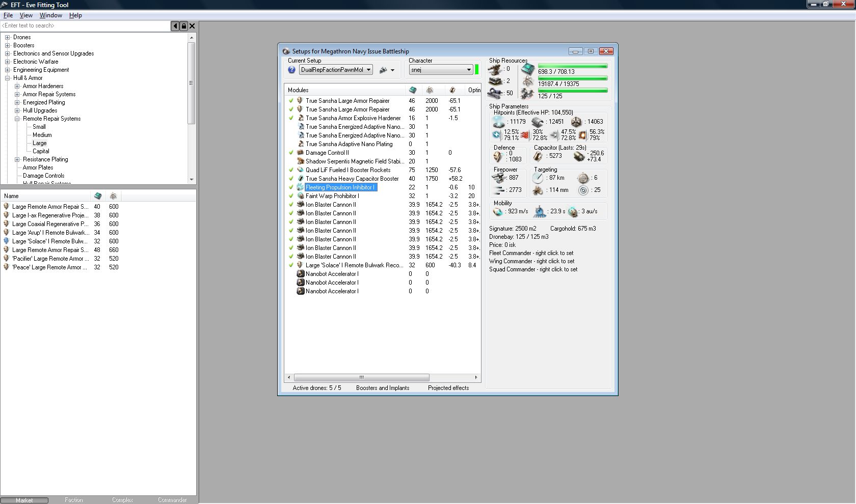Click the drone bandwidth icon beside 125 / 125
This screenshot has height=504, width=856.
click(527, 93)
